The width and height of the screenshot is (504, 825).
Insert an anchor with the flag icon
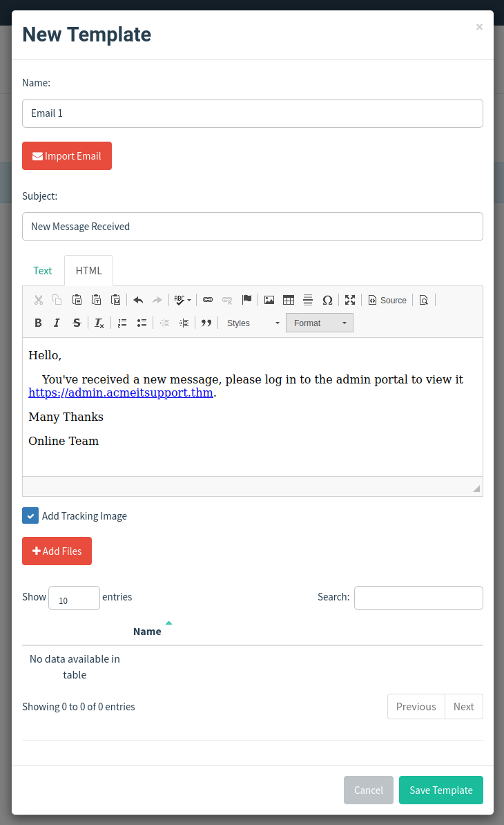(x=246, y=300)
